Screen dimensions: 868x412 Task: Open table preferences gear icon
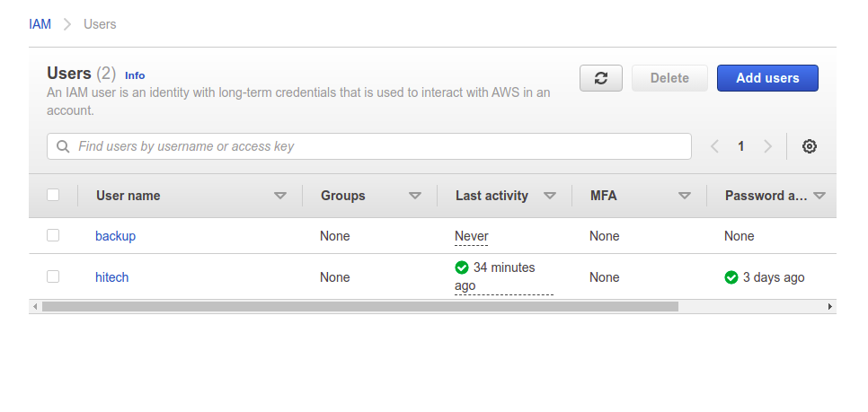[x=809, y=146]
